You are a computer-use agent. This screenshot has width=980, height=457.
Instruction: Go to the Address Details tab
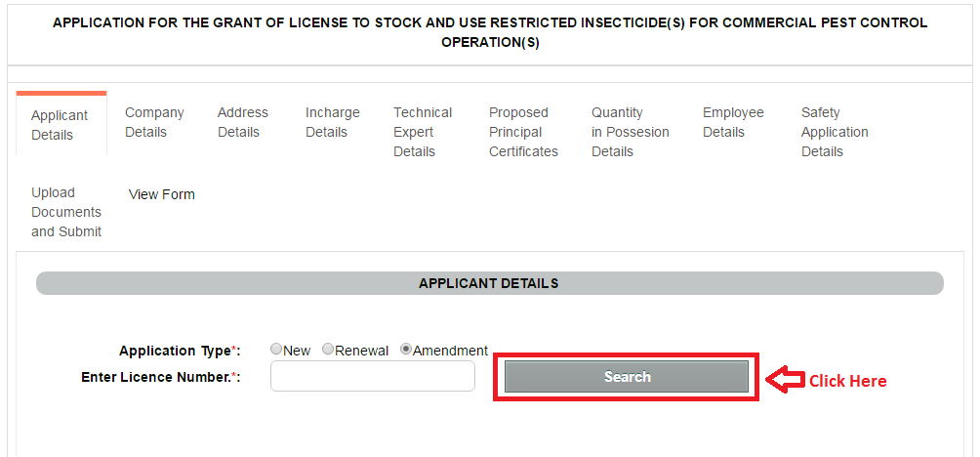(242, 122)
